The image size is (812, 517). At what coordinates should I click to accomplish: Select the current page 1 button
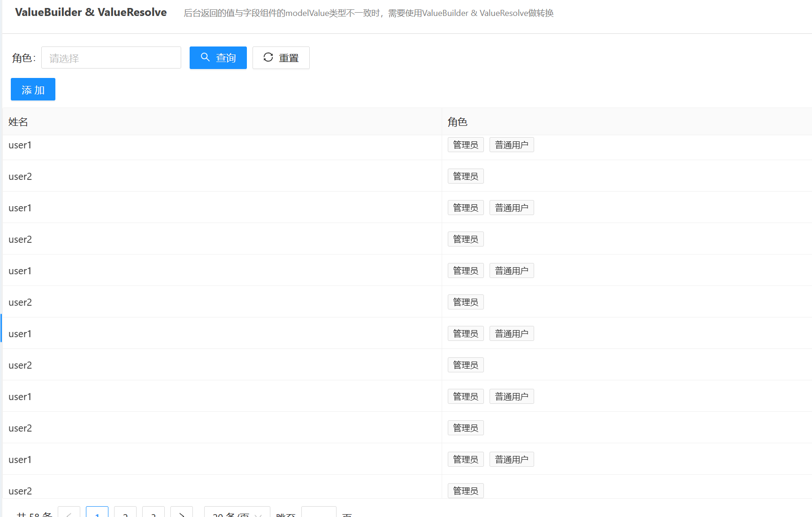[97, 515]
